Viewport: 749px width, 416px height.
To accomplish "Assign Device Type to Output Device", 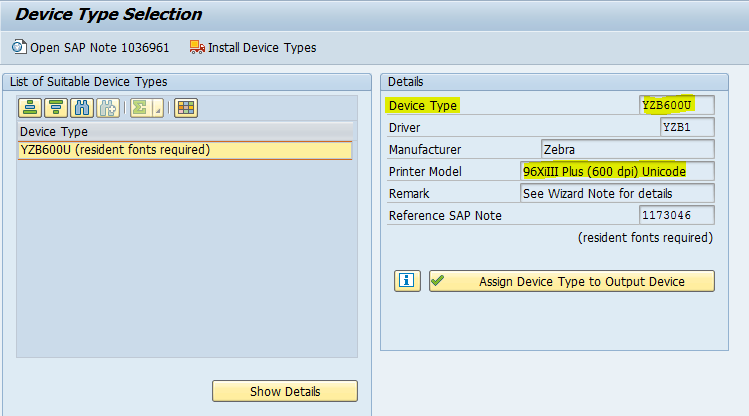I will click(x=572, y=281).
